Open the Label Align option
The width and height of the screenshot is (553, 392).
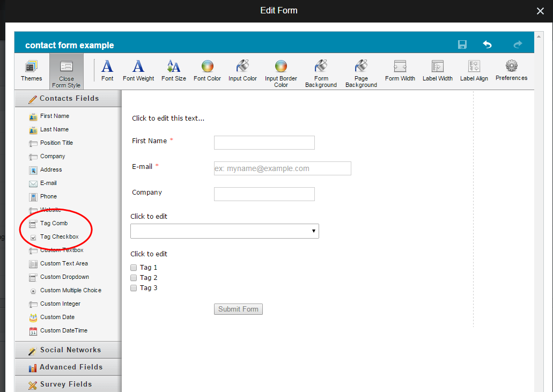[x=474, y=71]
